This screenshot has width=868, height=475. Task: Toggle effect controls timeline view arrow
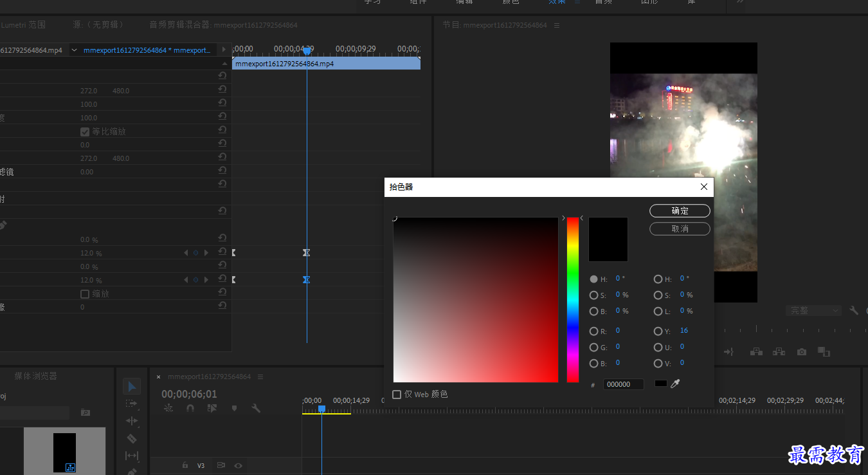[224, 50]
